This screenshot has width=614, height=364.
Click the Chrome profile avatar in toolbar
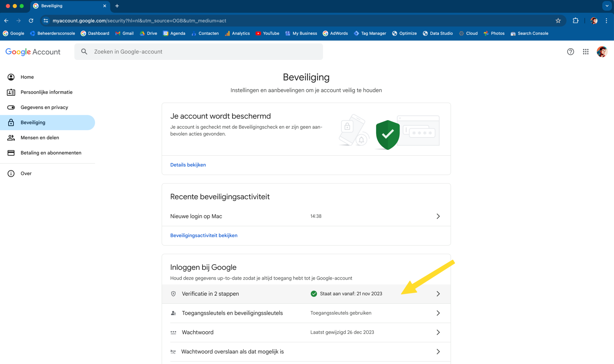tap(594, 21)
